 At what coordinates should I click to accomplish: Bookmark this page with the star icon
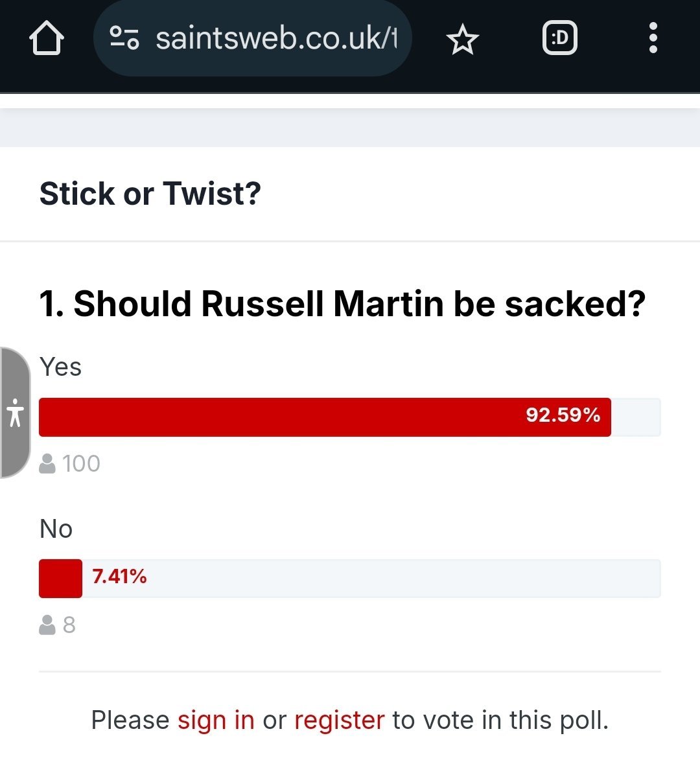(462, 39)
